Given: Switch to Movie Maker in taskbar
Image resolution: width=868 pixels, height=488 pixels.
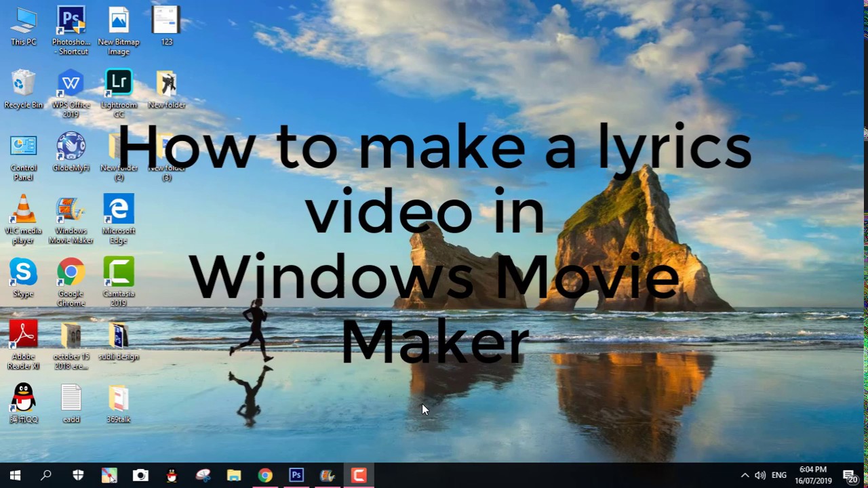Looking at the screenshot, I should [x=328, y=475].
